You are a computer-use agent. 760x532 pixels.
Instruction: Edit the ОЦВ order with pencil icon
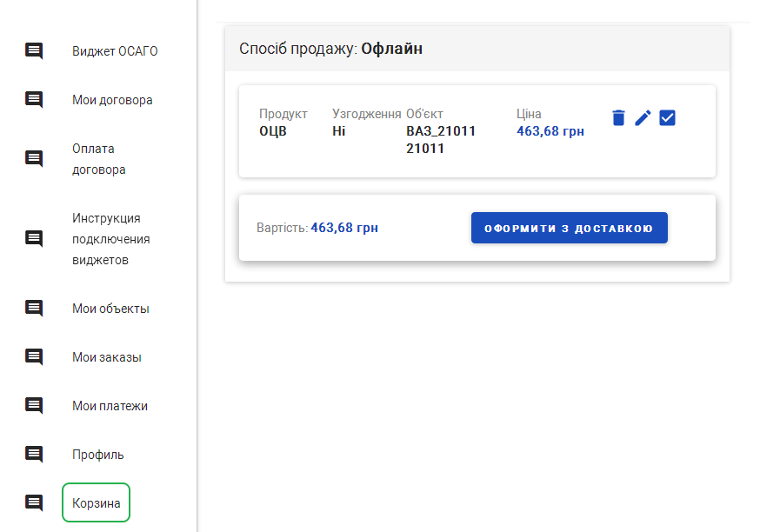[x=643, y=118]
